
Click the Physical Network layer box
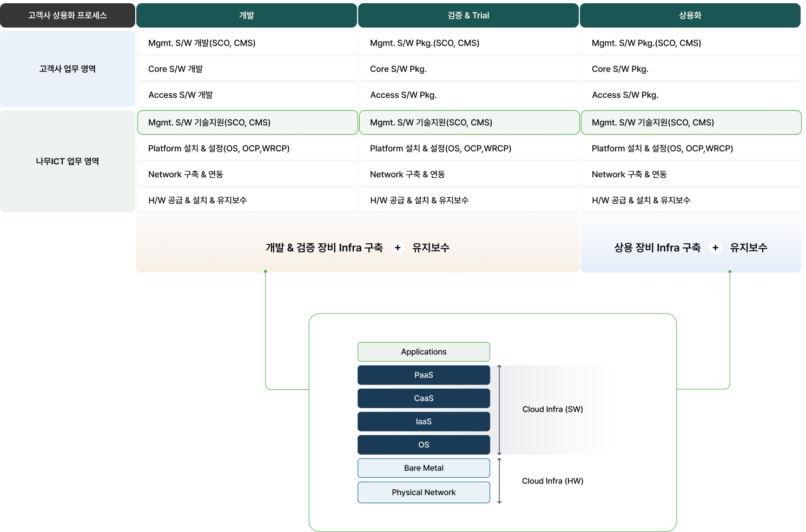click(424, 493)
